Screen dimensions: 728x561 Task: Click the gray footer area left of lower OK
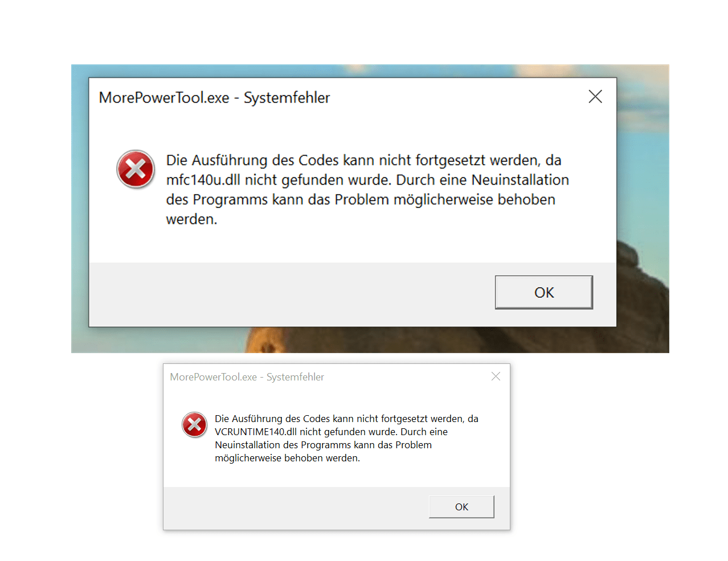pyautogui.click(x=296, y=507)
